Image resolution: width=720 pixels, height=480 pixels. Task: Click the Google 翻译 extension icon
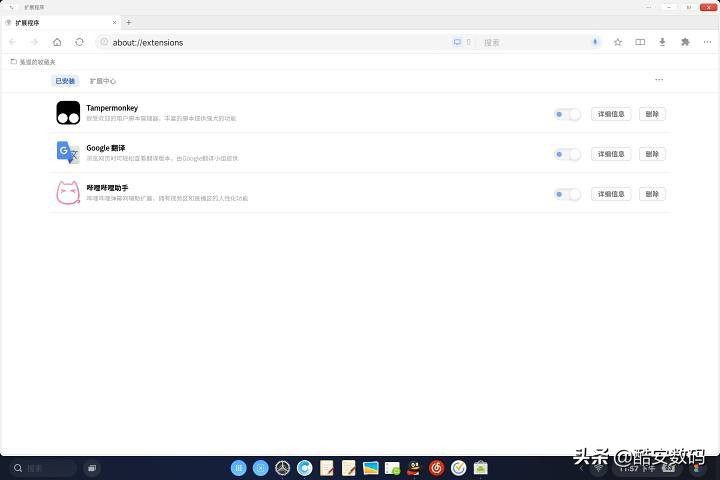click(x=68, y=153)
